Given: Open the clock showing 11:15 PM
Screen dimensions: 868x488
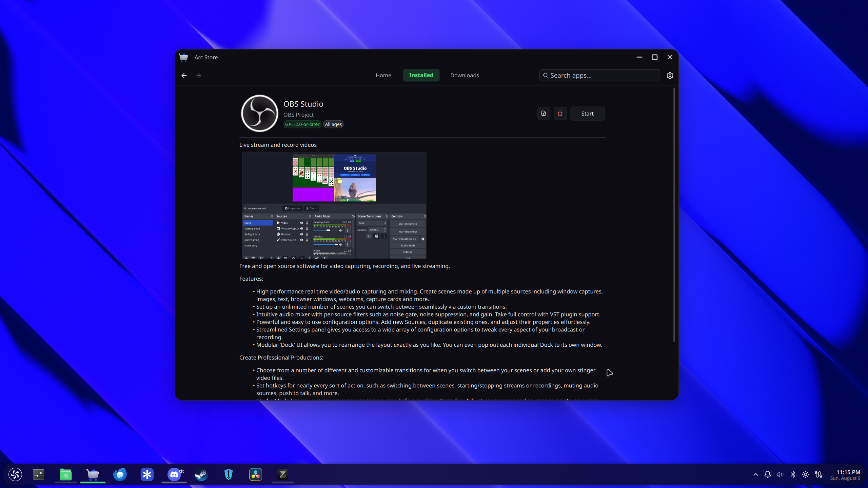Looking at the screenshot, I should tap(848, 472).
